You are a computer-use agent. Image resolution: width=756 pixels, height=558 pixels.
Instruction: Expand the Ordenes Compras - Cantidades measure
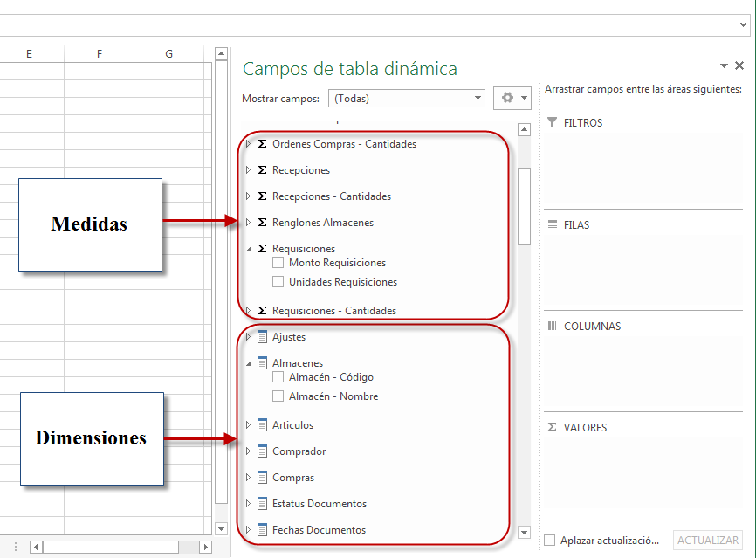(x=247, y=143)
